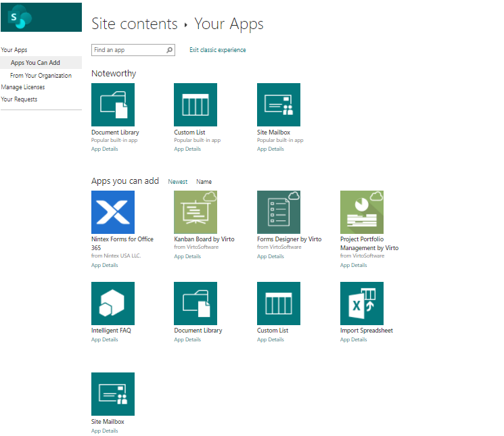Open App Details under lower Custom List
Screen dimensions: 504x436
coord(271,340)
